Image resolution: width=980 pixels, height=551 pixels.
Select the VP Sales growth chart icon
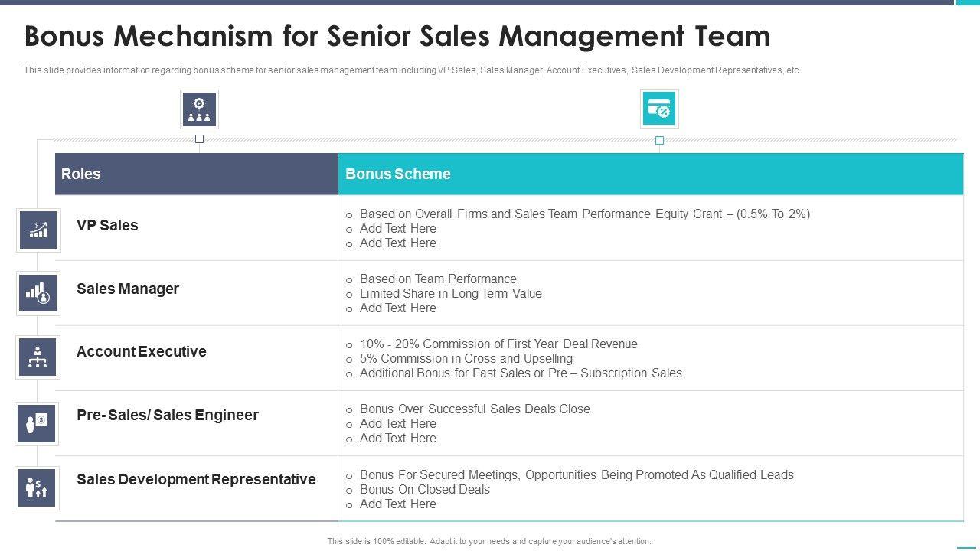pyautogui.click(x=38, y=230)
